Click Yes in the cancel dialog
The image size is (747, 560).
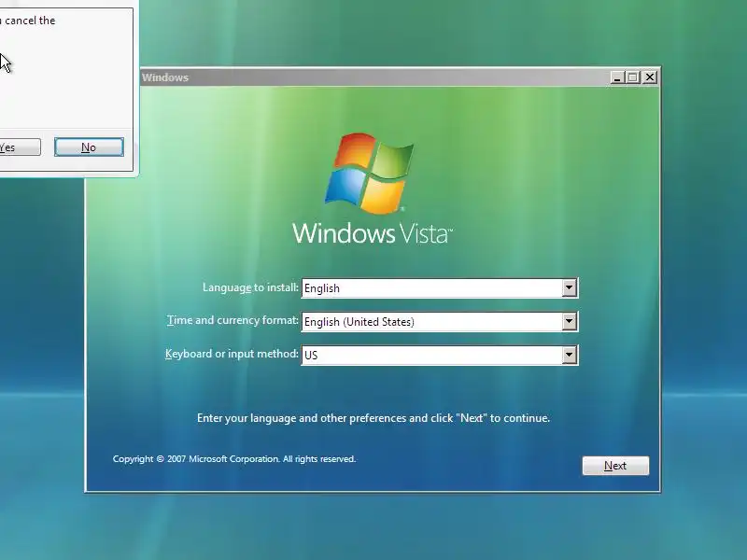pyautogui.click(x=19, y=147)
